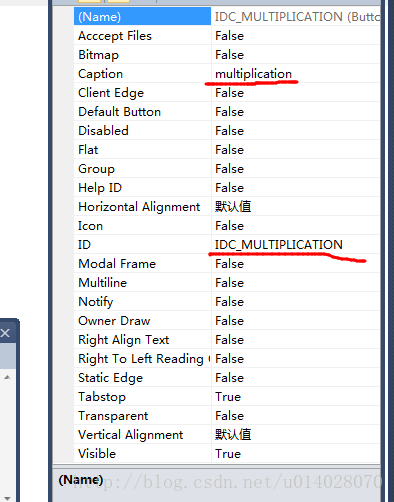Select the Icon property
394x502 pixels.
tap(142, 226)
